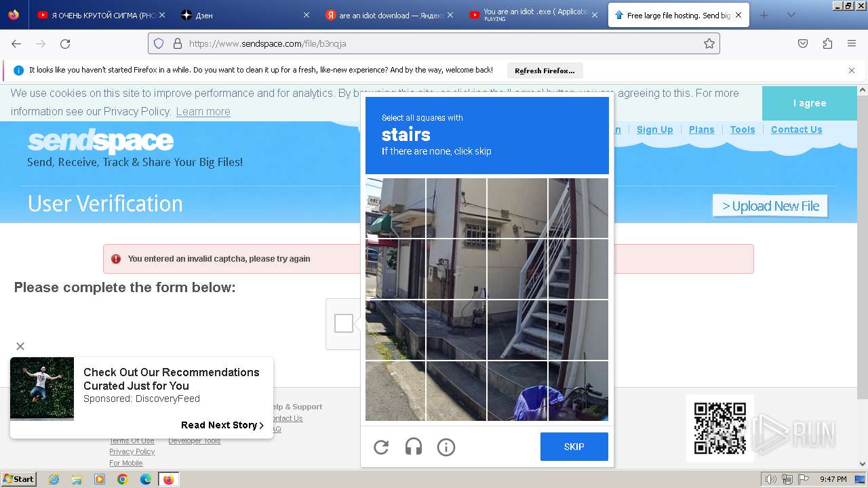Reload the current page
The height and width of the screenshot is (488, 868).
point(65,43)
